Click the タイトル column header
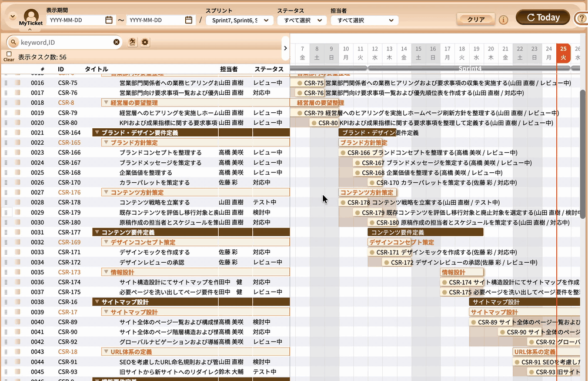The image size is (588, 381). [96, 69]
